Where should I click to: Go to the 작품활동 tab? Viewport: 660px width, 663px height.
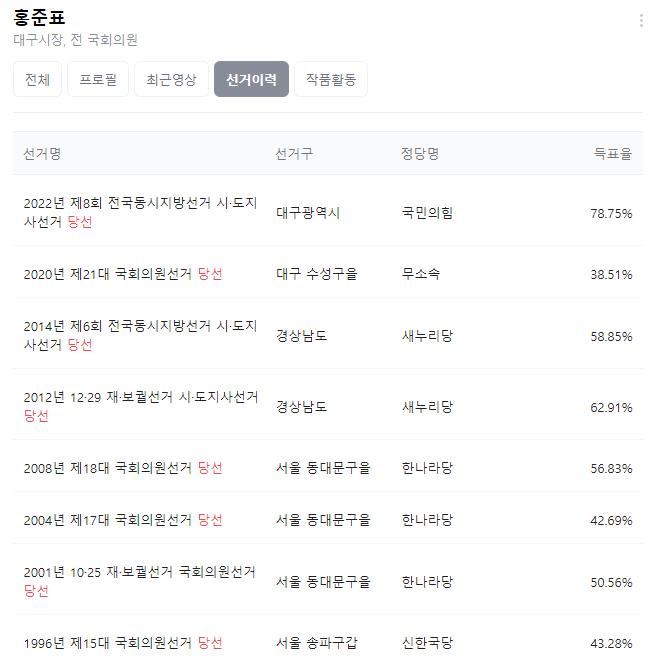pyautogui.click(x=330, y=79)
